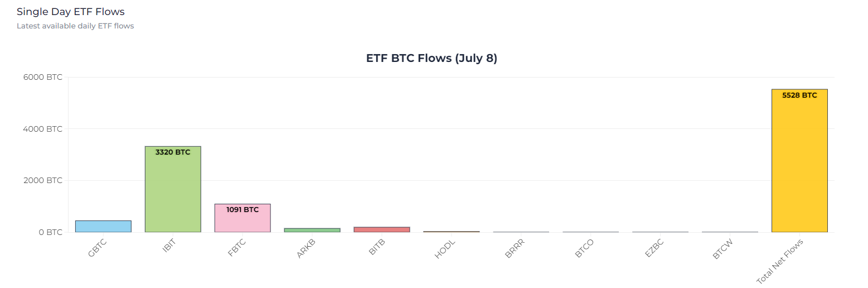Select the blue GBTC bar
Image resolution: width=868 pixels, height=288 pixels.
(x=103, y=227)
